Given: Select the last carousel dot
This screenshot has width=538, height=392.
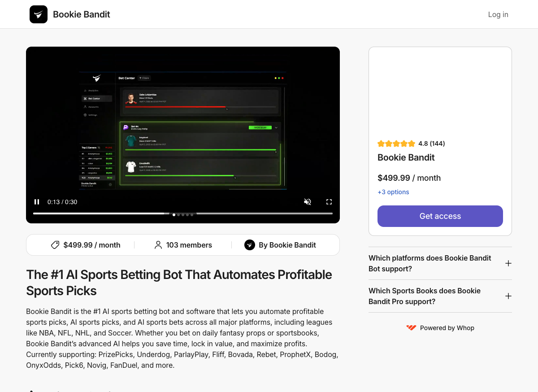Looking at the screenshot, I should pos(192,215).
